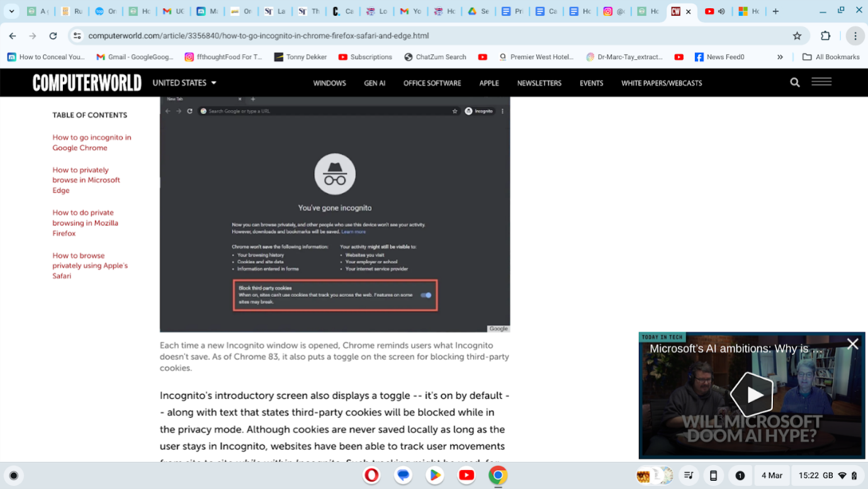Click the Computerworld search magnifier icon
Viewport: 868px width, 489px height.
click(x=795, y=82)
